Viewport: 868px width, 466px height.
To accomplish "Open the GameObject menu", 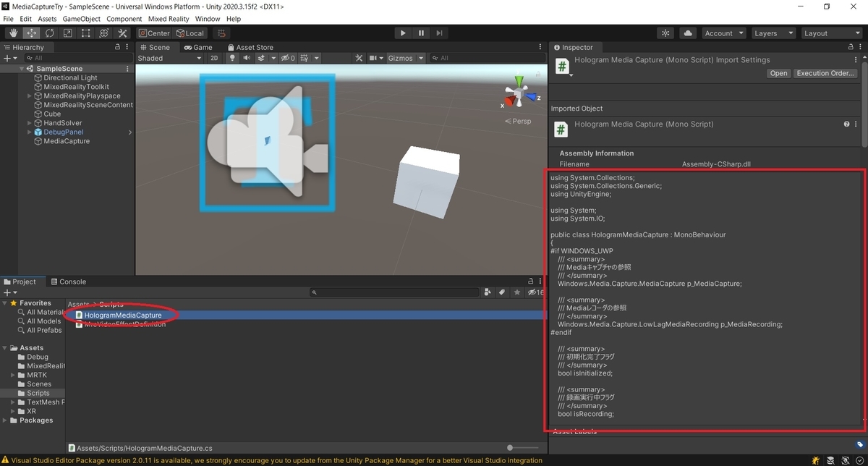I will coord(81,19).
